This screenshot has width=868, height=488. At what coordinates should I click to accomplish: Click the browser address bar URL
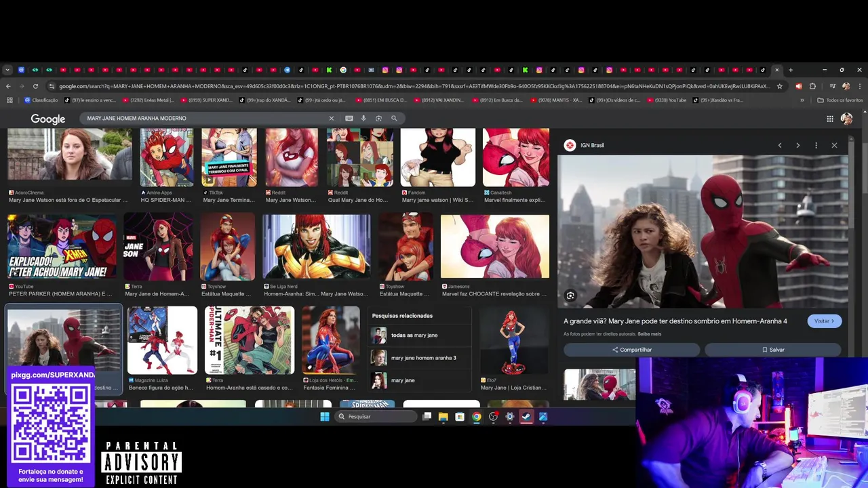tap(414, 86)
